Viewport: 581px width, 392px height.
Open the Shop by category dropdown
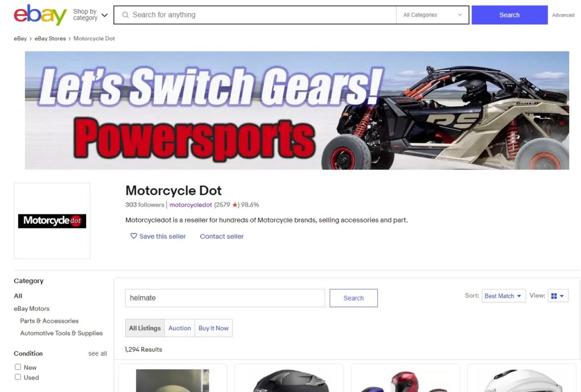tap(90, 15)
